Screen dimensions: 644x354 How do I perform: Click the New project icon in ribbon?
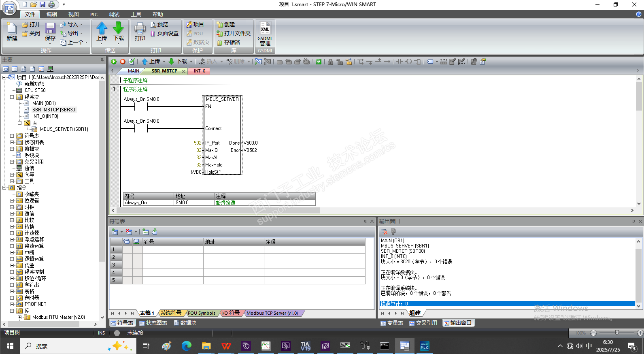(12, 29)
